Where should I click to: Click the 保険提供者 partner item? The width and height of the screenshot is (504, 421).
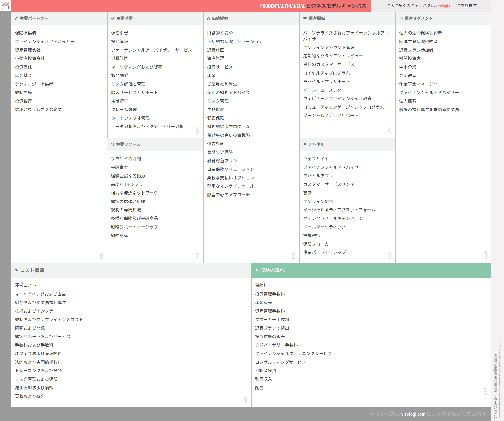[x=25, y=33]
